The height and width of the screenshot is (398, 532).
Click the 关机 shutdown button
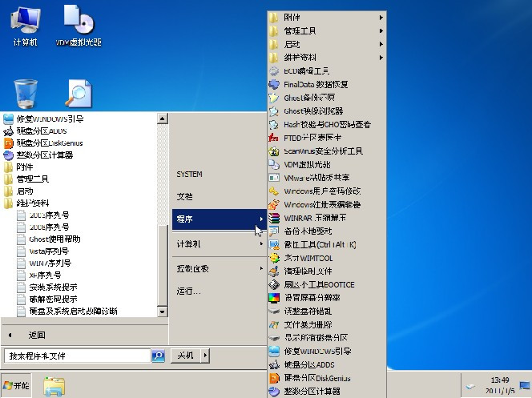tap(186, 356)
